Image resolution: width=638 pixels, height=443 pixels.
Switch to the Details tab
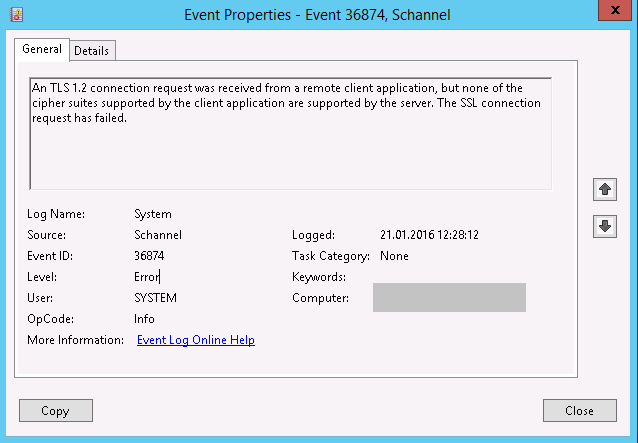[92, 50]
